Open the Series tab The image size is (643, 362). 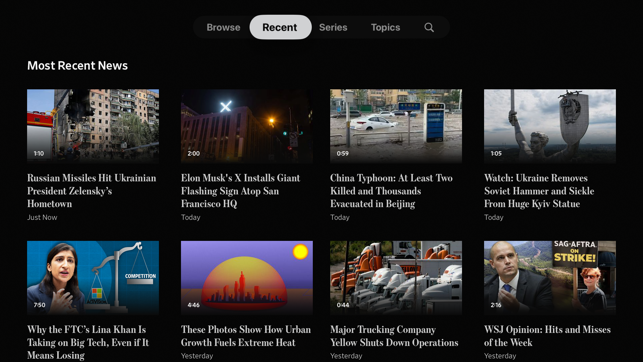pos(333,27)
